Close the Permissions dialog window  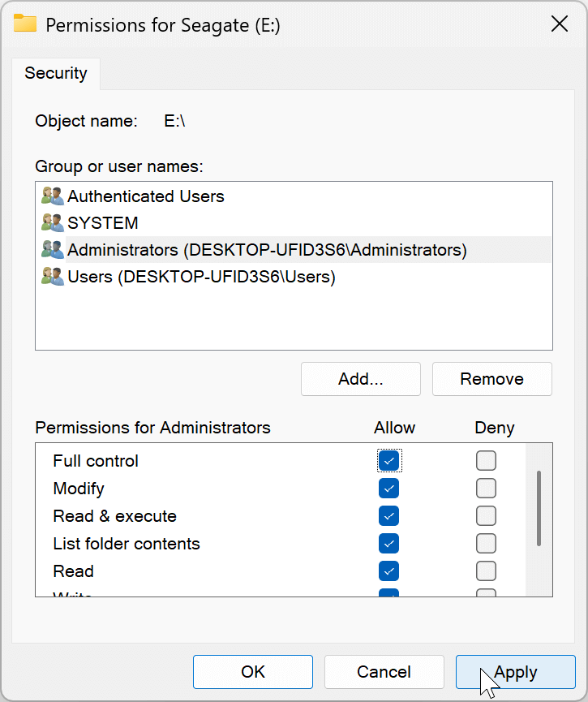click(560, 24)
